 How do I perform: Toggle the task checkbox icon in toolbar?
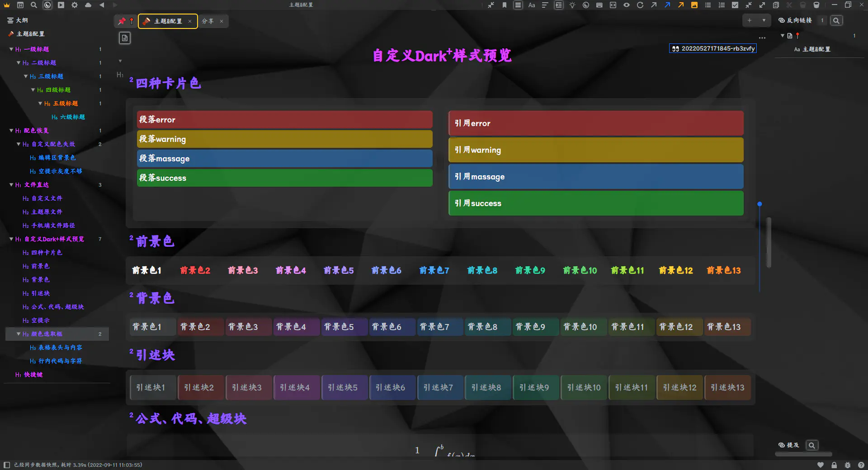pyautogui.click(x=735, y=5)
